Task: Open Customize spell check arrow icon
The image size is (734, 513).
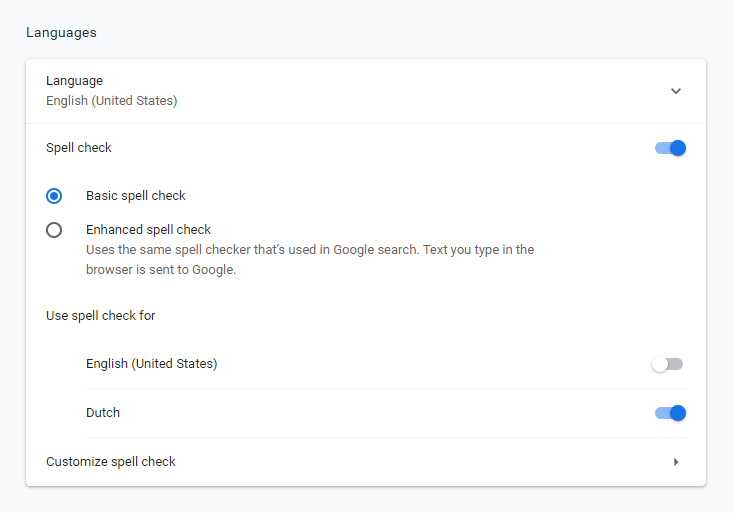Action: tap(676, 462)
